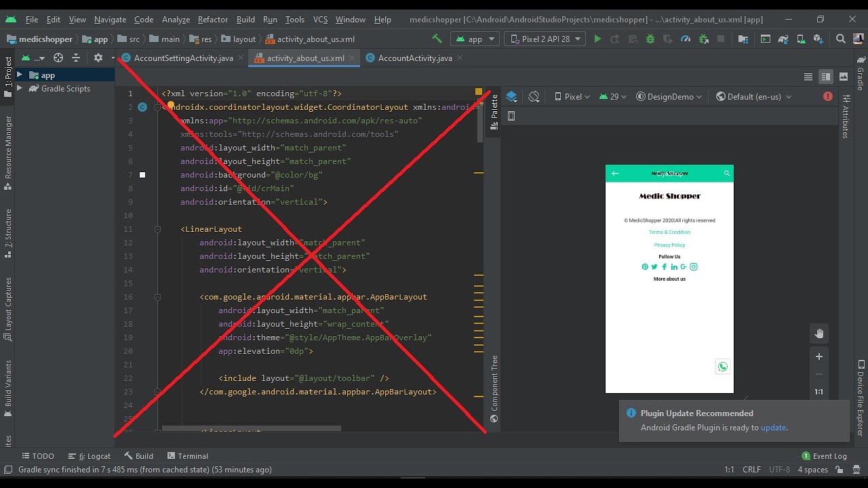Open the Terminal tool window

pos(188,456)
